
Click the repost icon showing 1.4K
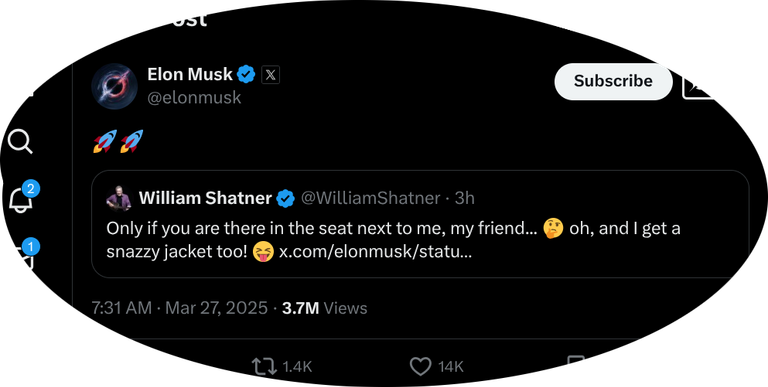click(x=264, y=366)
